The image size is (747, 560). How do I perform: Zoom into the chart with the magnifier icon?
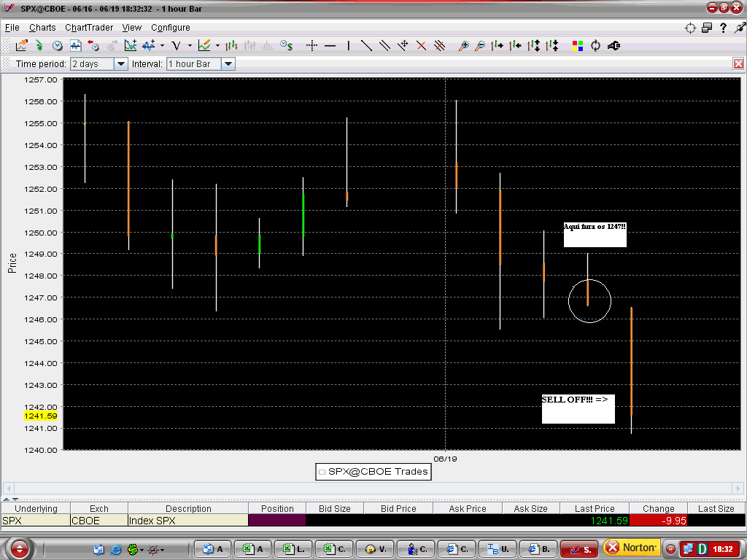[465, 45]
